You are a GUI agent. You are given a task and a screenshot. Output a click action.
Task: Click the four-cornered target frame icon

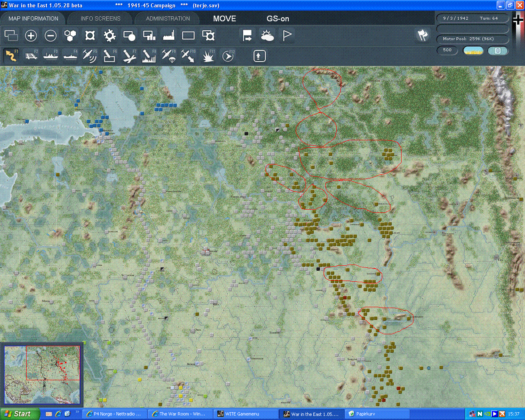[90, 36]
